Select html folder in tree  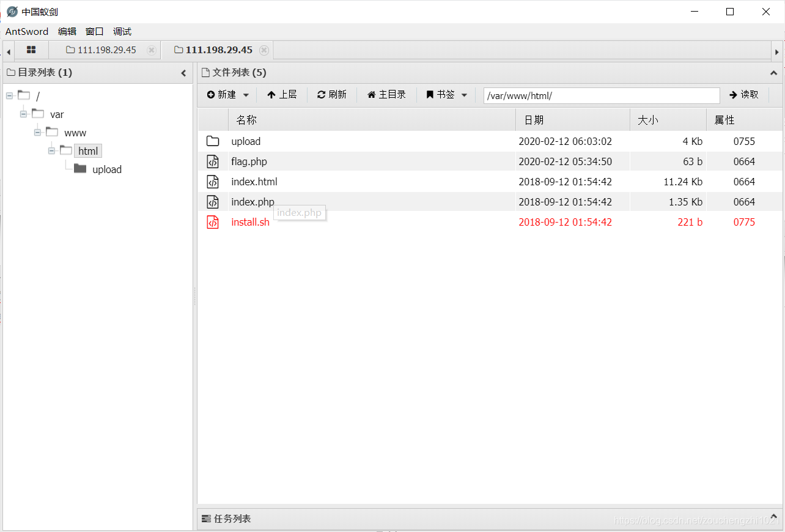click(x=88, y=151)
